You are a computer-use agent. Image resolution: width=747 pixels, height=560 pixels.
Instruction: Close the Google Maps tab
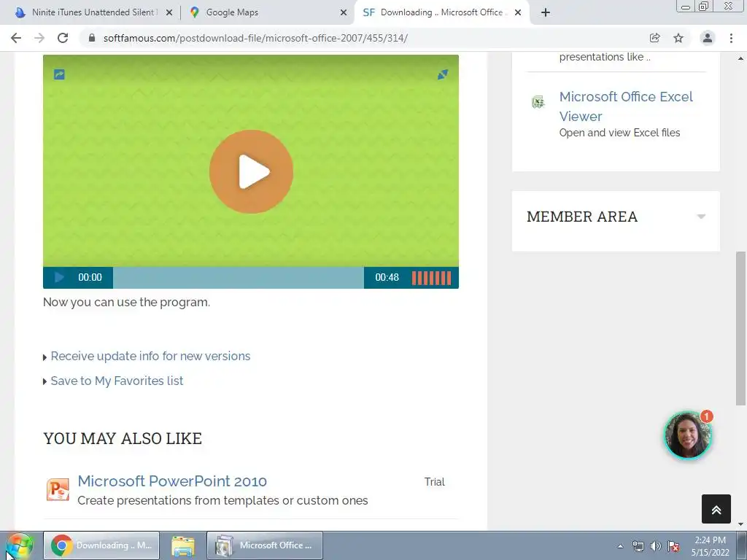pos(344,13)
